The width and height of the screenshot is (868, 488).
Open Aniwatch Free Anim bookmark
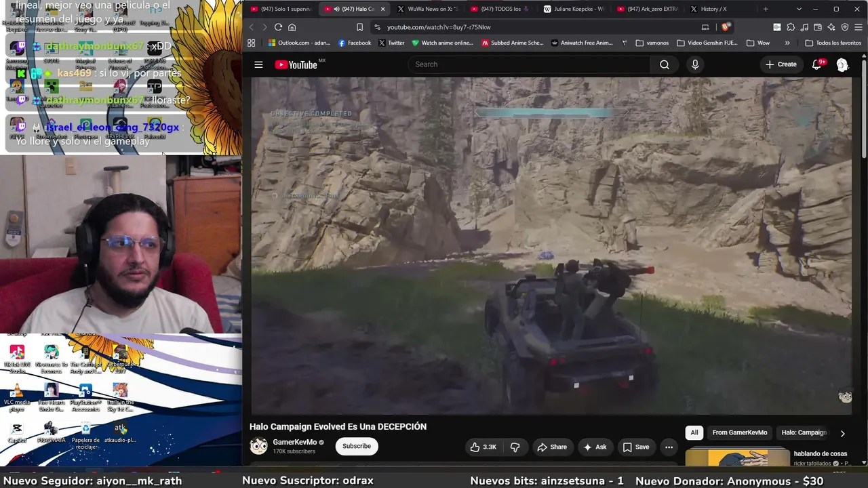coord(583,43)
